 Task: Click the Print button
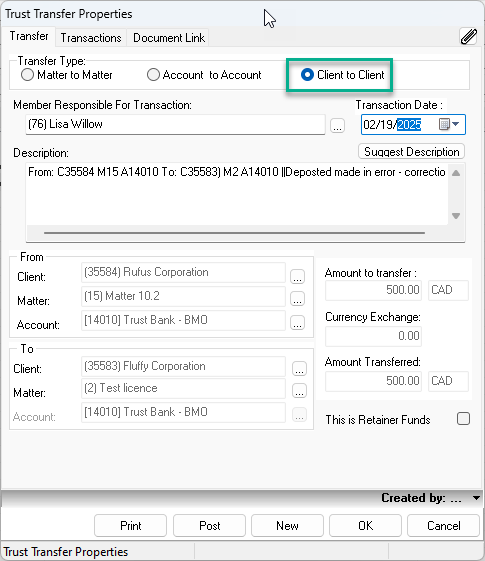click(131, 526)
